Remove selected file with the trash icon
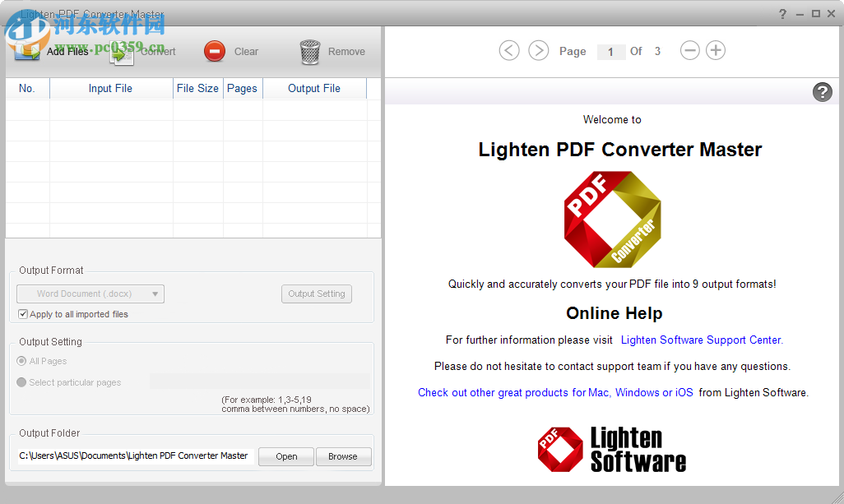844x504 pixels. (x=310, y=51)
